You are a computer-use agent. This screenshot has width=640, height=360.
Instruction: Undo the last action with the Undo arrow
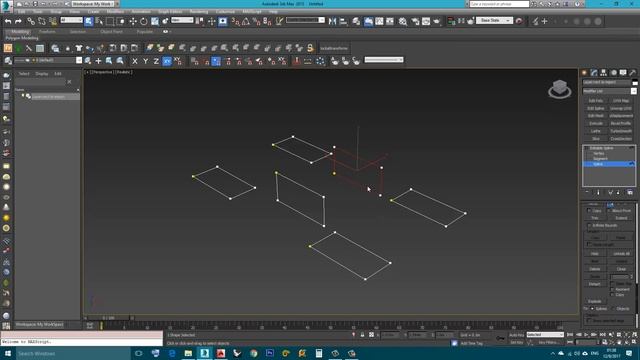coord(8,21)
